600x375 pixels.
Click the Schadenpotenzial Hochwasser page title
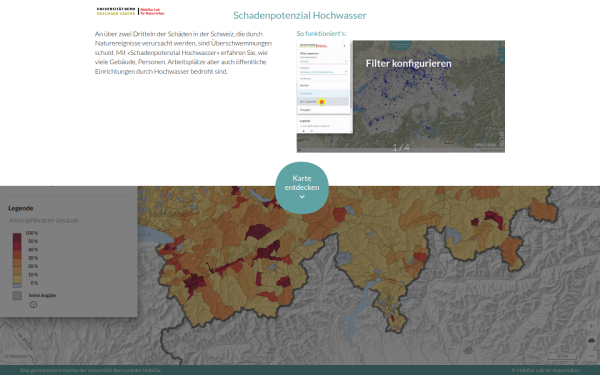coord(300,15)
